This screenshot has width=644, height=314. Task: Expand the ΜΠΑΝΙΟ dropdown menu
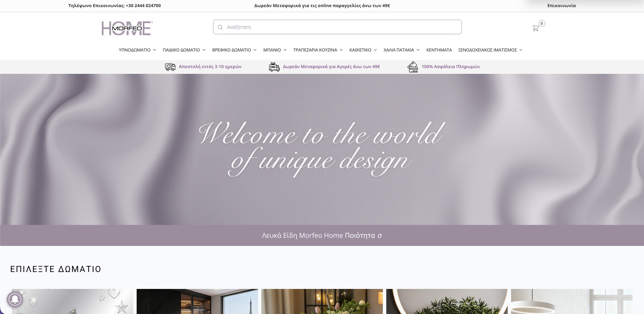click(275, 50)
